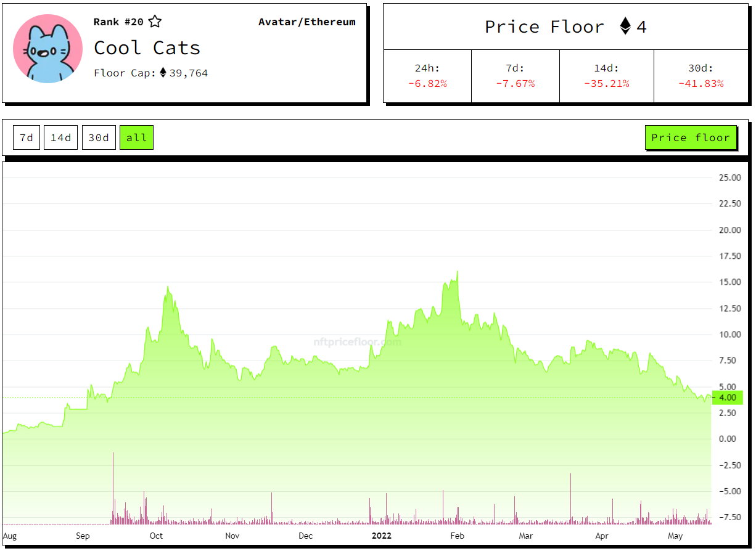The width and height of the screenshot is (756, 551).
Task: Click the Rank #20 label
Action: tap(118, 22)
